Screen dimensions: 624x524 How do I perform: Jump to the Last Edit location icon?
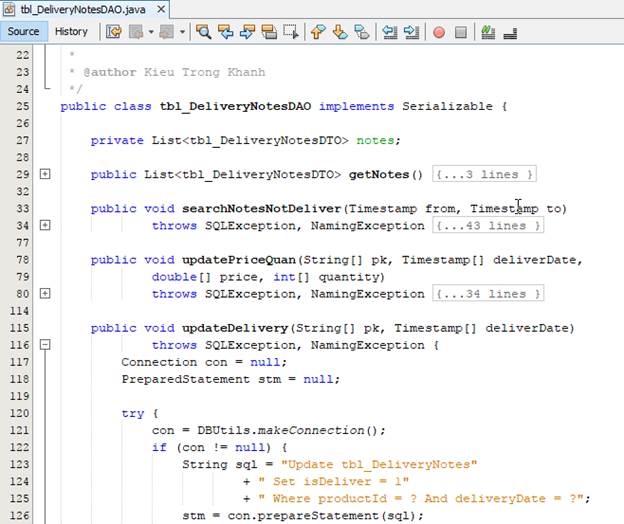114,32
